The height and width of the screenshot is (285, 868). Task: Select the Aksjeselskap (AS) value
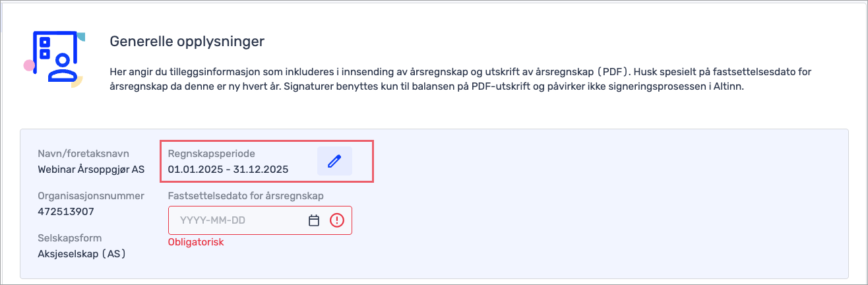(x=82, y=253)
